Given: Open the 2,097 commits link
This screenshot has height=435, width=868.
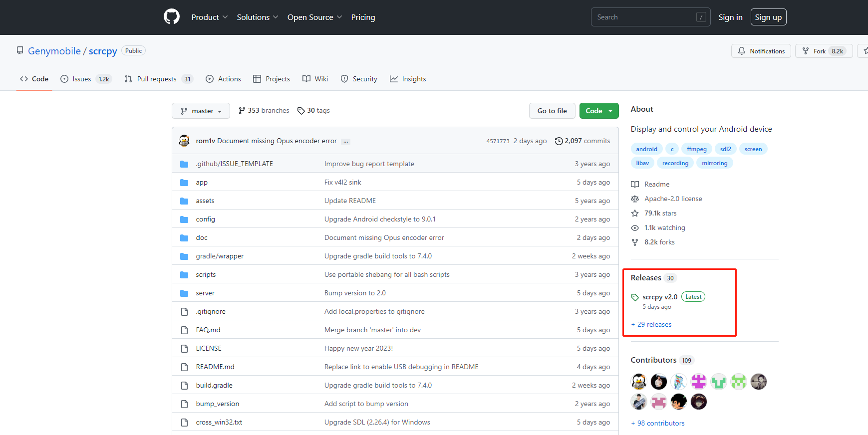Looking at the screenshot, I should tap(582, 141).
